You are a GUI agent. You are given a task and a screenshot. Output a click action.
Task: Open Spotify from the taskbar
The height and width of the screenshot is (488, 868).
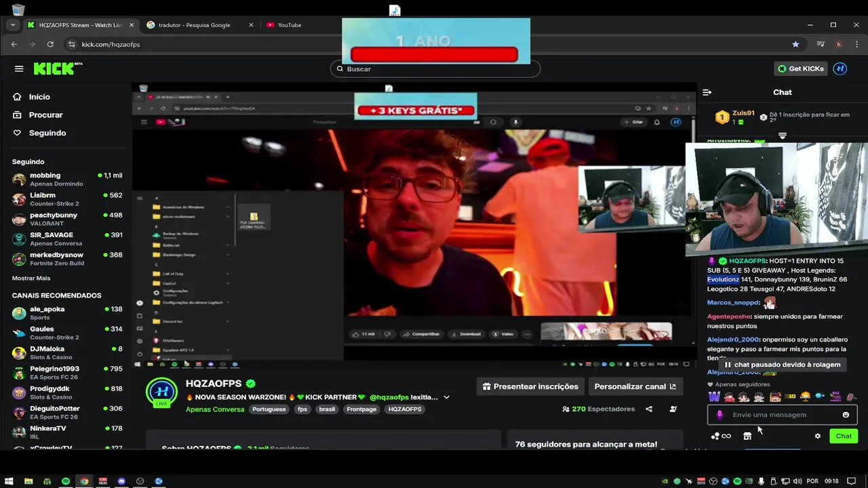pos(66,481)
